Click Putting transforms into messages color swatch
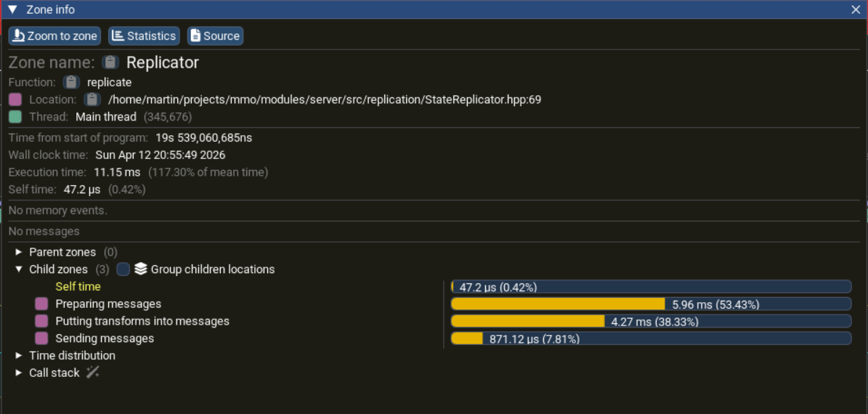This screenshot has height=414, width=868. 41,321
